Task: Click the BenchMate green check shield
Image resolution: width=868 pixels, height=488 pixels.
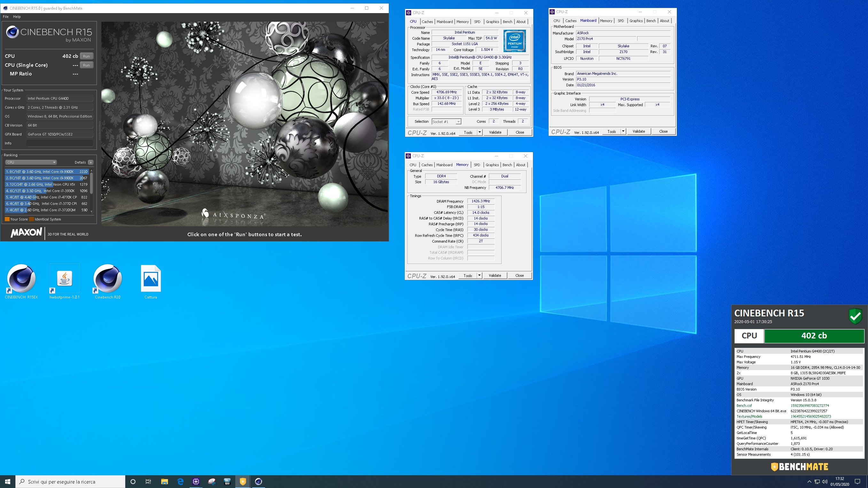Action: tap(855, 317)
